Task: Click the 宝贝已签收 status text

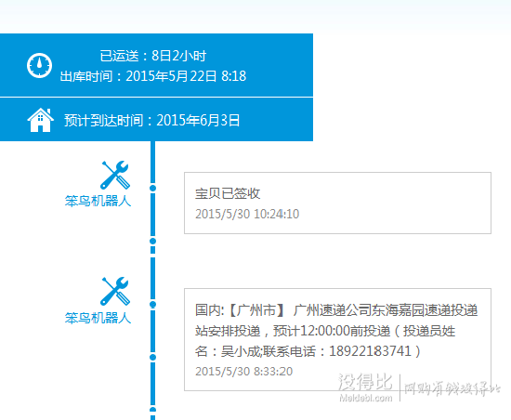Action: 228,193
